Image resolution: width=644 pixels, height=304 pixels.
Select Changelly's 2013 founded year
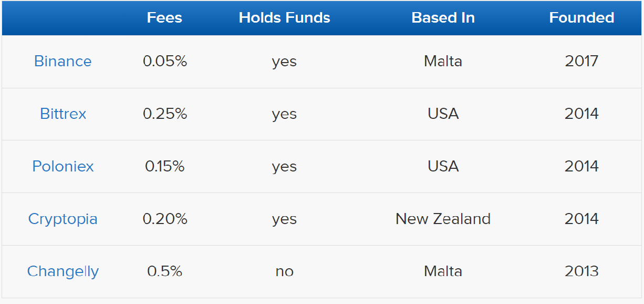581,271
